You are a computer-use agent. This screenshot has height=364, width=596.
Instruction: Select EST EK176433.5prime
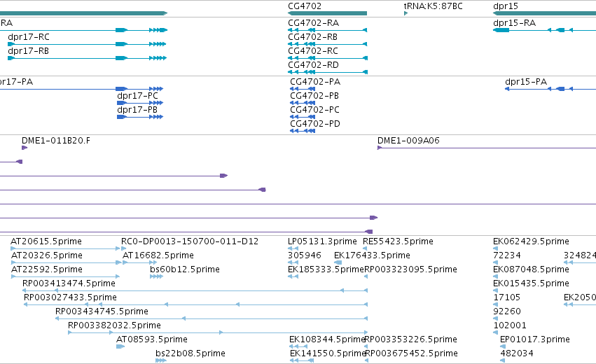372,255
